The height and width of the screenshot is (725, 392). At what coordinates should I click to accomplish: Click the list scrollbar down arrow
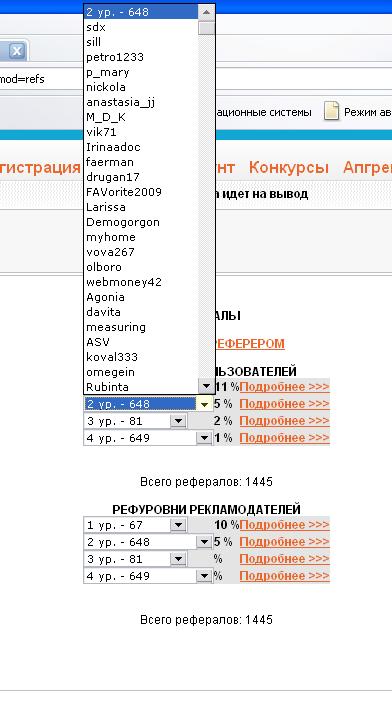tap(206, 386)
